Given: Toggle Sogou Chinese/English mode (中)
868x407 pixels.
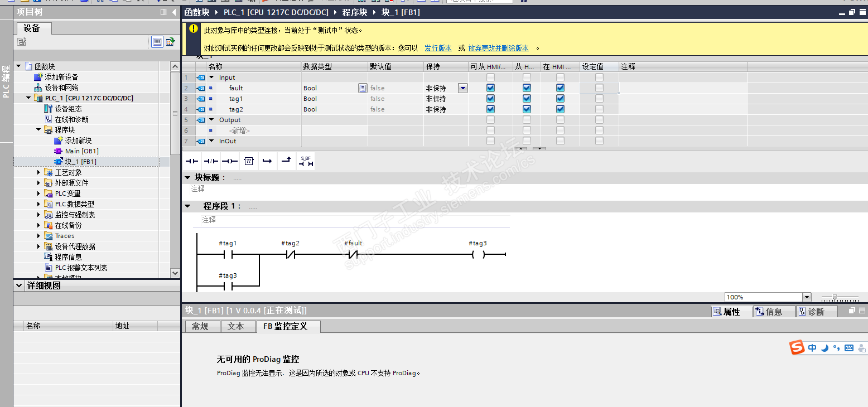Looking at the screenshot, I should pyautogui.click(x=812, y=348).
